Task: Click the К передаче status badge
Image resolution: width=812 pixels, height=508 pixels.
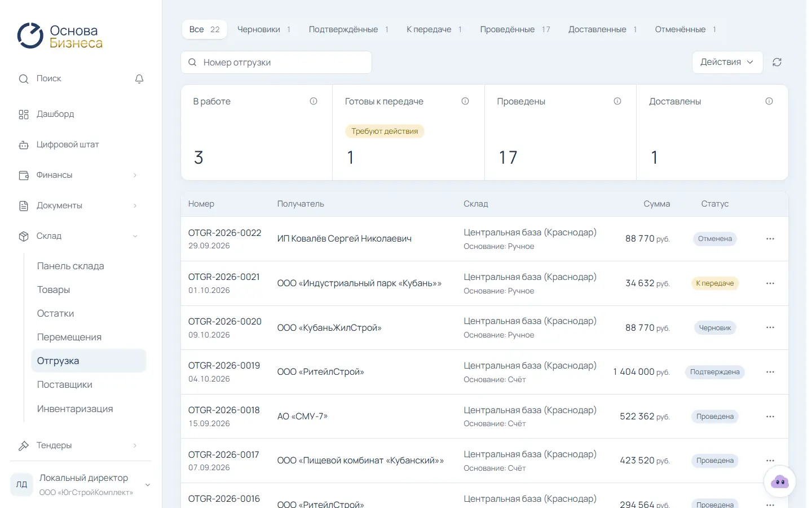Action: tap(715, 283)
